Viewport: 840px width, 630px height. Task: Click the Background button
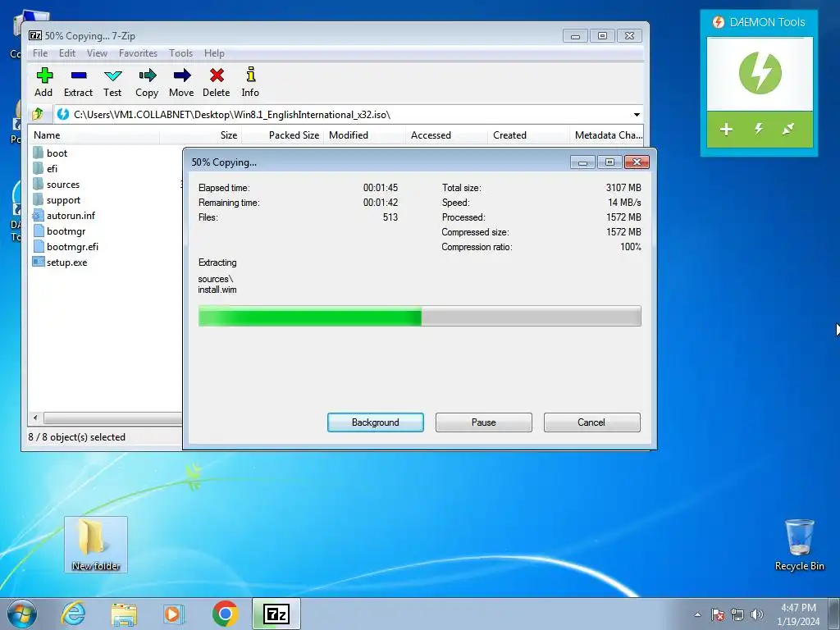376,422
